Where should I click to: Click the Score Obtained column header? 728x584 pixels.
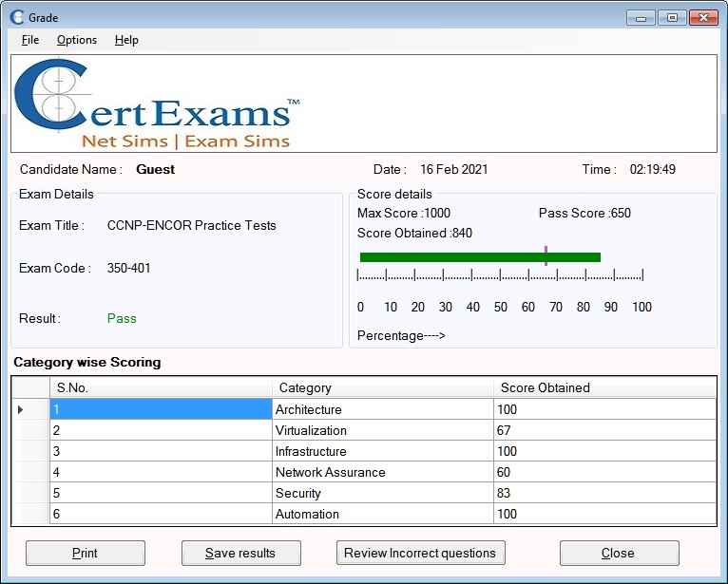[x=604, y=387]
